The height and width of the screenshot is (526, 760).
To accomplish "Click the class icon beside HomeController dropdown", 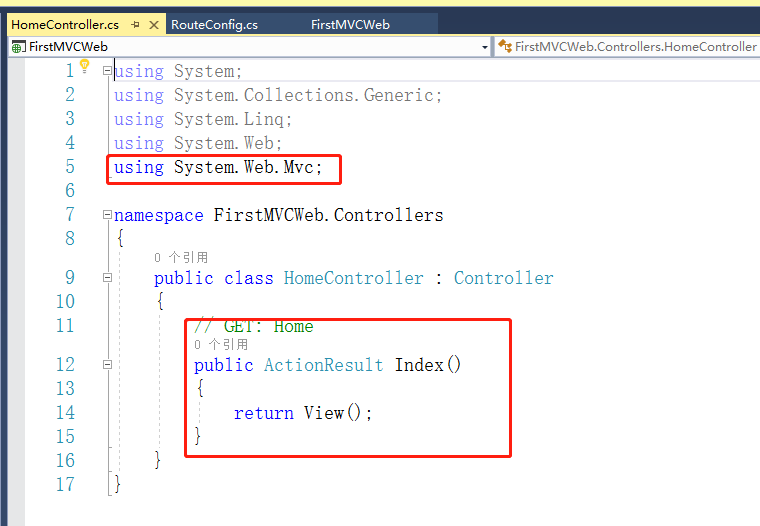I will (x=505, y=47).
